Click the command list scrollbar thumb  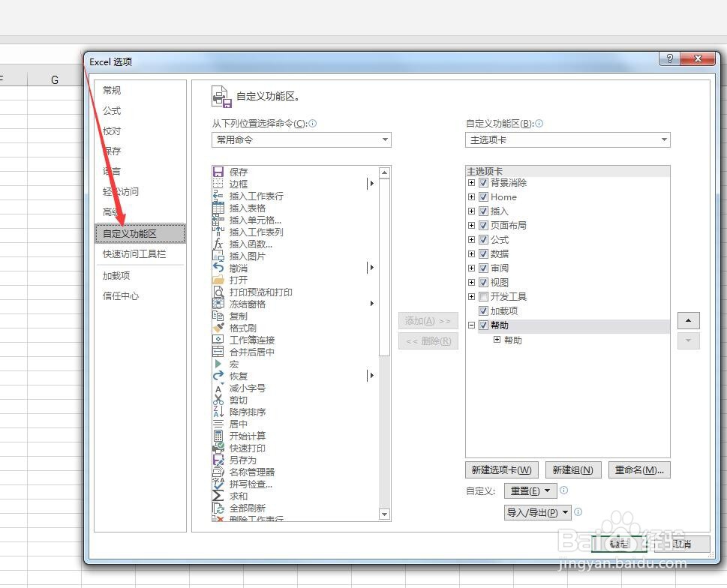[384, 268]
